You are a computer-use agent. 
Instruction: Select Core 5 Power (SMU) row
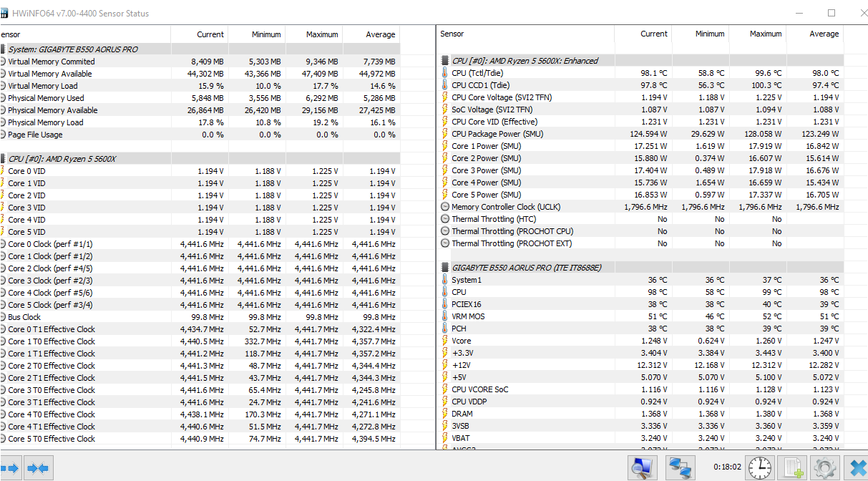coord(640,195)
